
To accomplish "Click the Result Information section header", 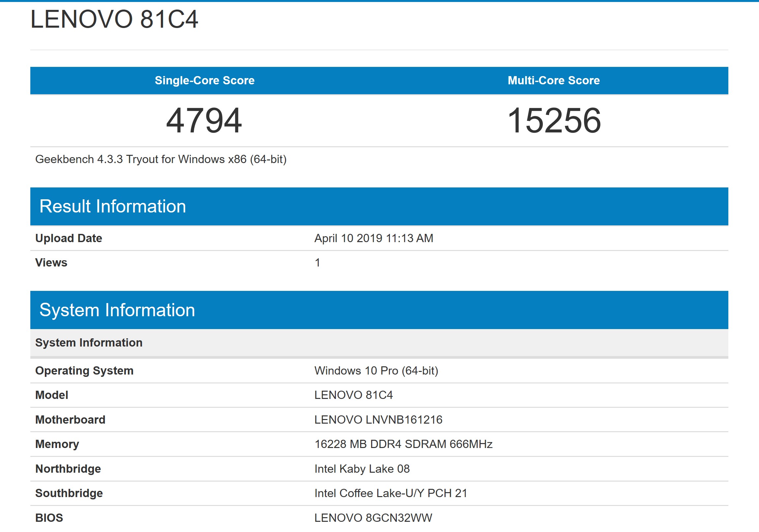I will [x=379, y=207].
